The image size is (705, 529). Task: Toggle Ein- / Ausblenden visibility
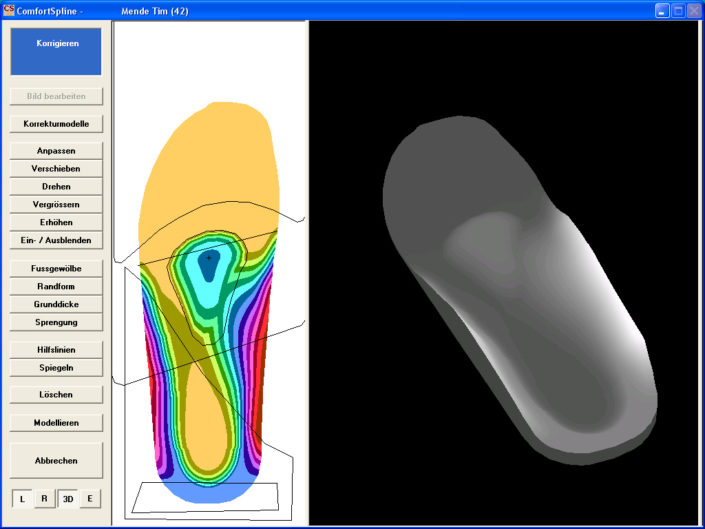coord(56,240)
